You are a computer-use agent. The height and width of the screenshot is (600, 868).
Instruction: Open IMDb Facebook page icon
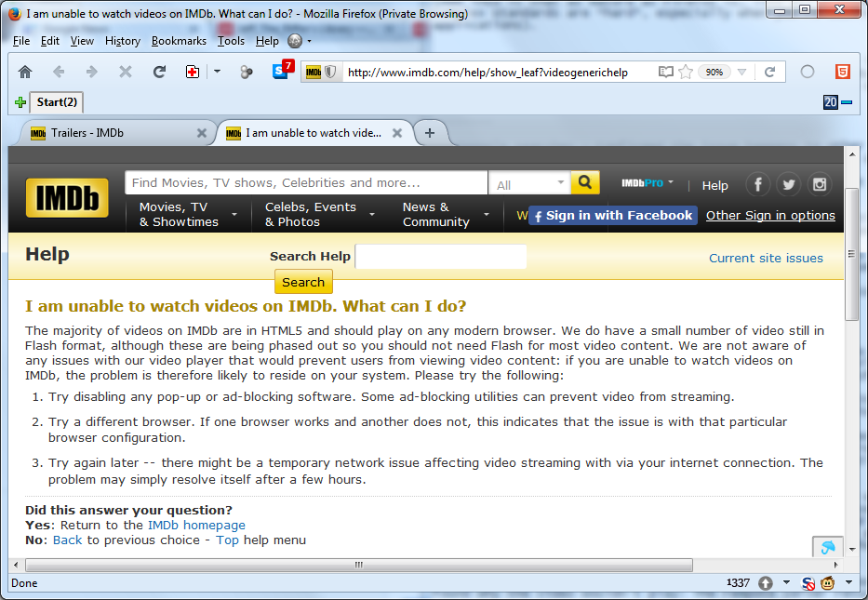pyautogui.click(x=758, y=184)
